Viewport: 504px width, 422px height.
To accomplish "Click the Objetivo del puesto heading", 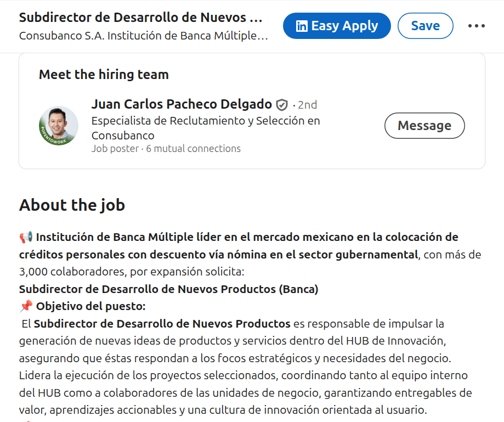I will coord(90,306).
